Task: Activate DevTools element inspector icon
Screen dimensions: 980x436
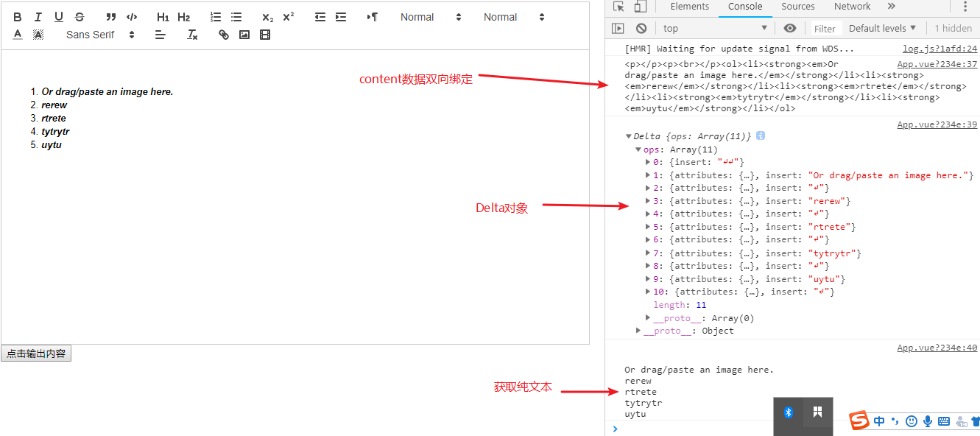Action: click(618, 7)
